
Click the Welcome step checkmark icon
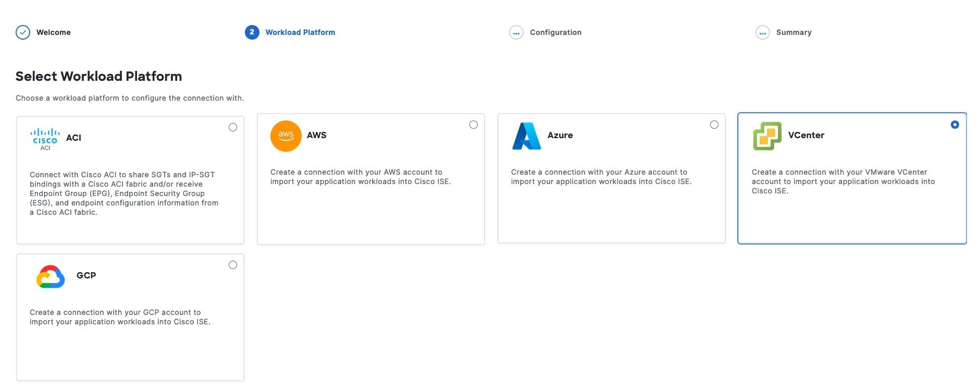(23, 32)
